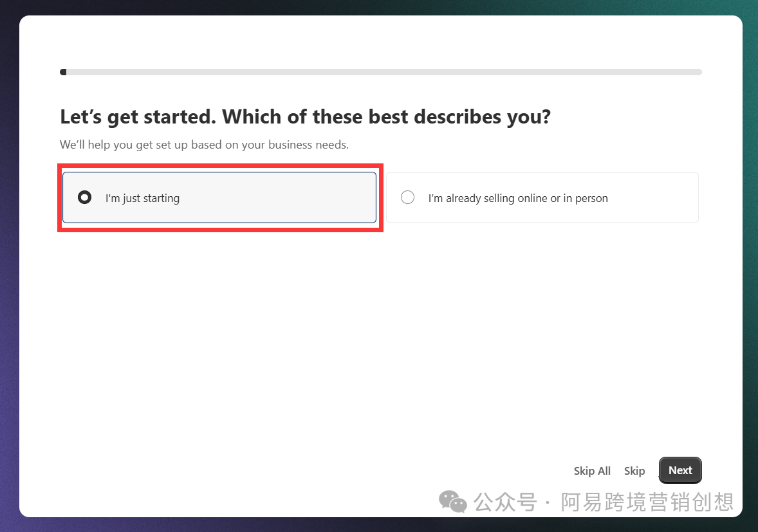Click the purple gradient background outside the dialog
This screenshot has height=532, width=758.
pos(9,386)
